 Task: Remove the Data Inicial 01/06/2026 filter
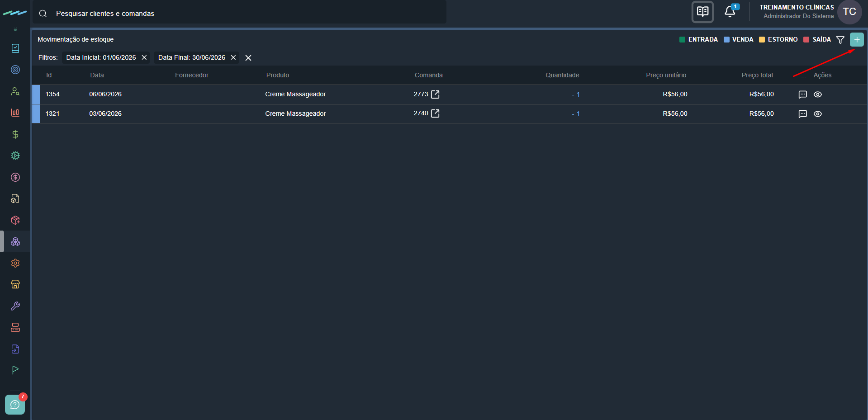tap(144, 57)
